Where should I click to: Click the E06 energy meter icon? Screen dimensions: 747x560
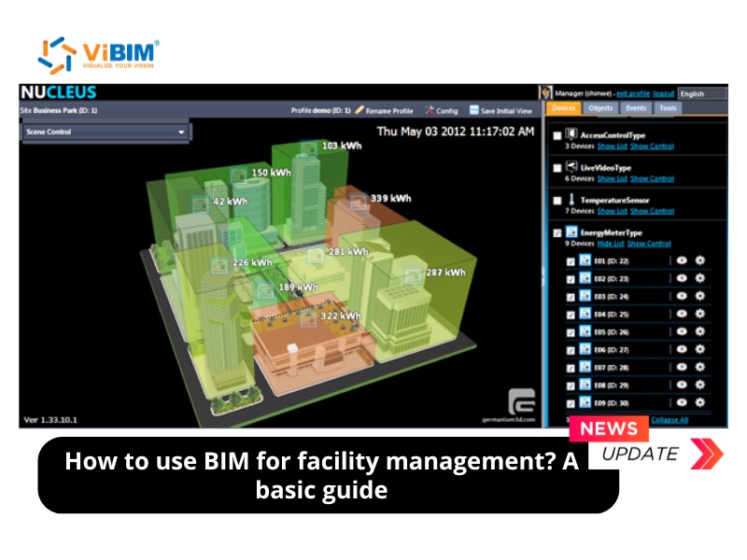click(585, 349)
